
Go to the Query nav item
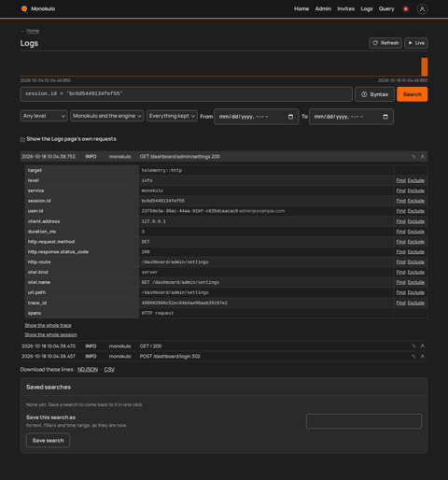tap(386, 9)
